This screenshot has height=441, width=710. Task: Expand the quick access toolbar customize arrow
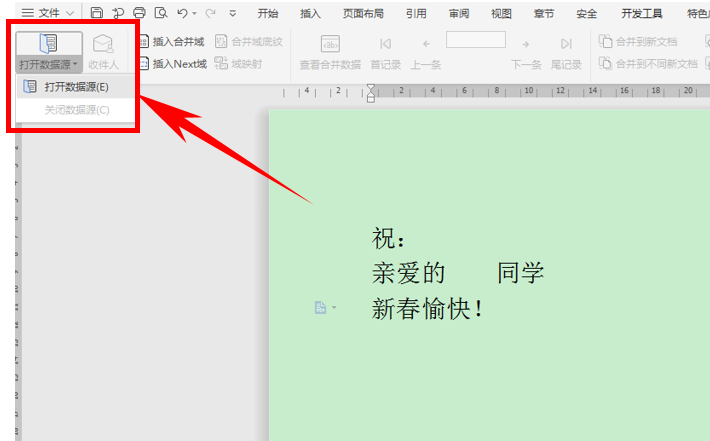pyautogui.click(x=233, y=14)
